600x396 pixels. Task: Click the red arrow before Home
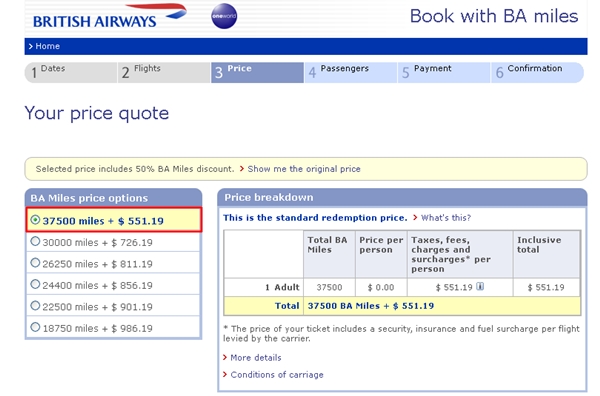click(31, 46)
